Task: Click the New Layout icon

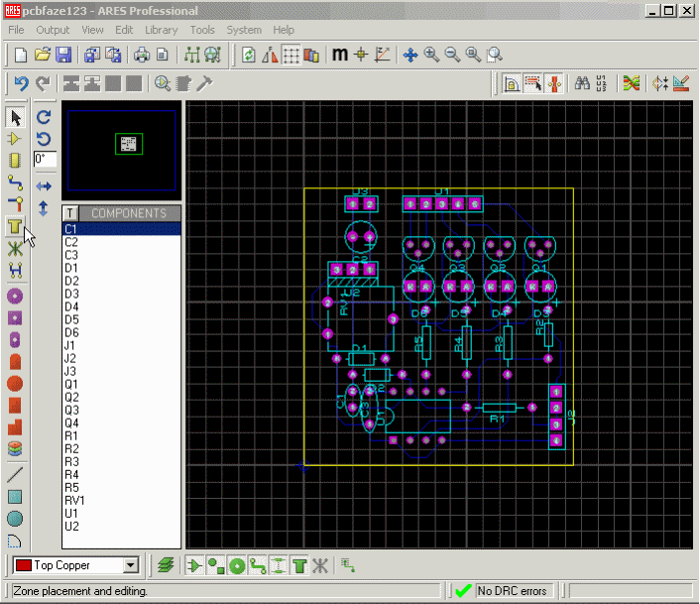Action: click(x=21, y=56)
